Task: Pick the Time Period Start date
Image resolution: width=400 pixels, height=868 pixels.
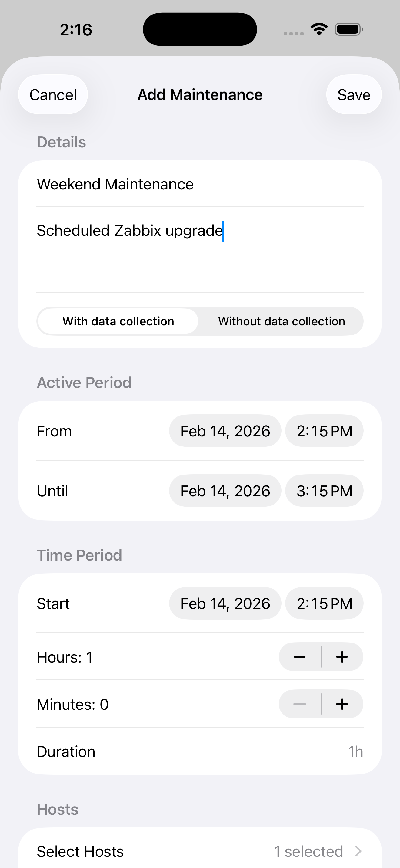Action: [225, 603]
